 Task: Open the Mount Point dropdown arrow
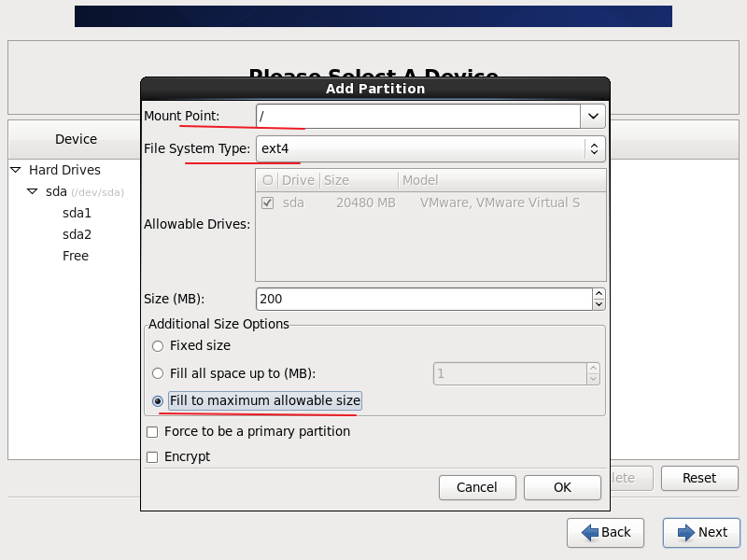coord(593,116)
